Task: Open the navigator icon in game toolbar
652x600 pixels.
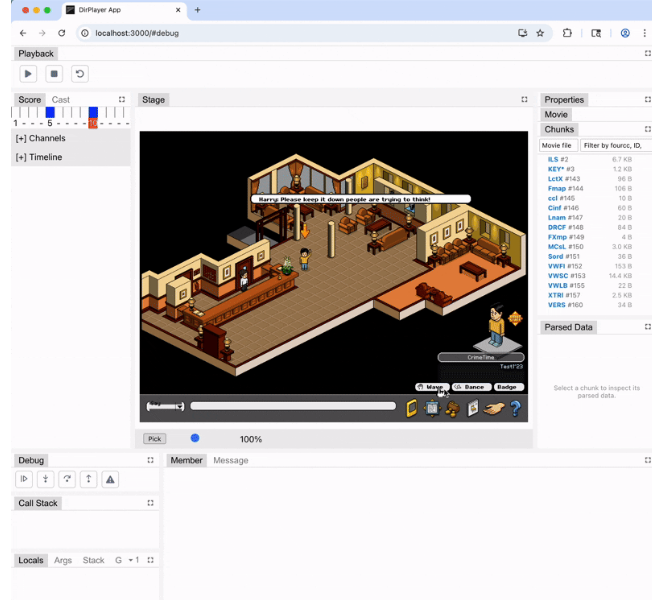Action: point(432,408)
